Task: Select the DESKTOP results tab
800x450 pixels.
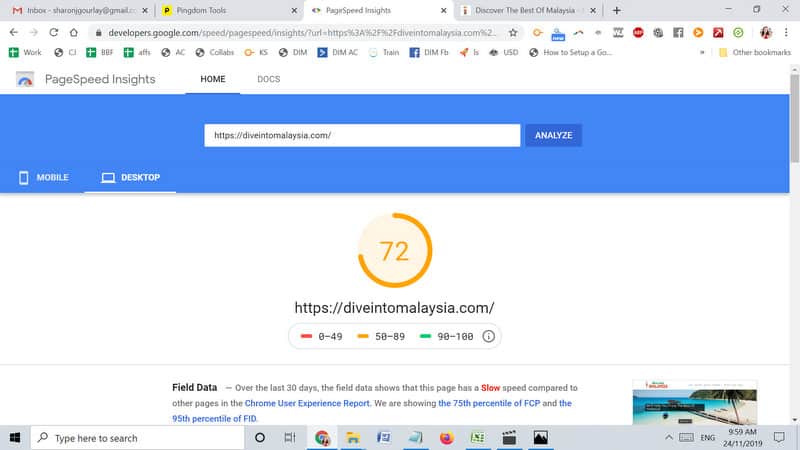Action: [131, 178]
